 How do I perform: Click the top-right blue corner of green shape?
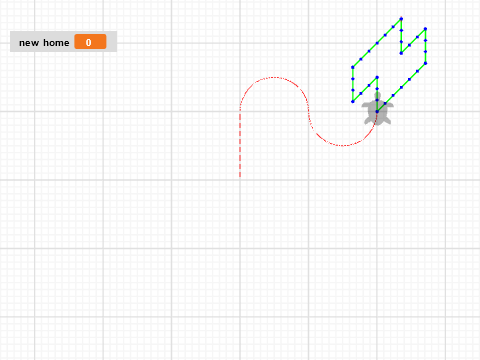click(425, 29)
